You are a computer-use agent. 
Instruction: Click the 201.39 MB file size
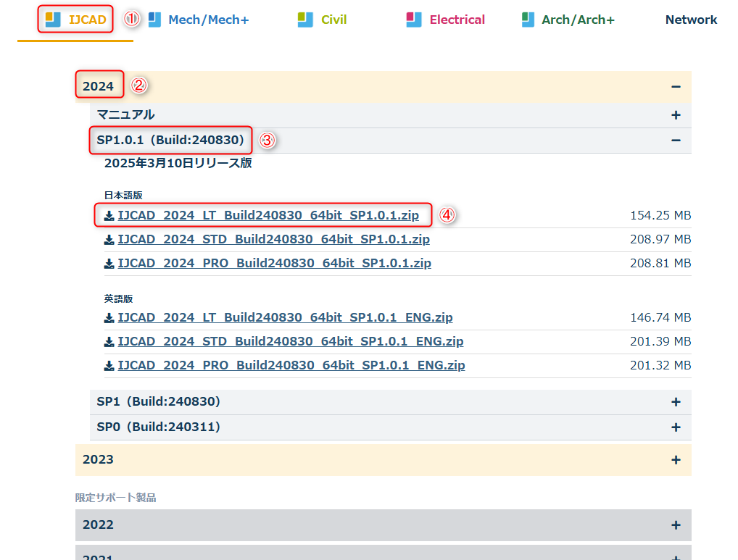pos(660,342)
